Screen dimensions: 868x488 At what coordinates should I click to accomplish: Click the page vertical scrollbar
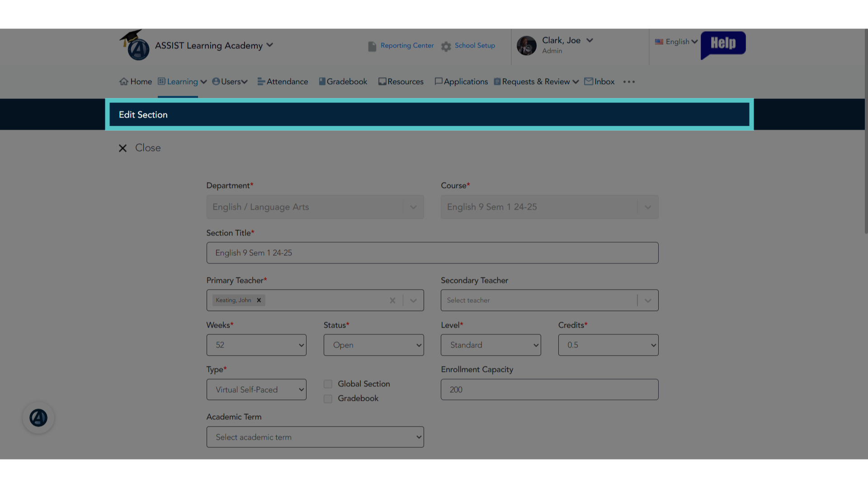(866, 132)
